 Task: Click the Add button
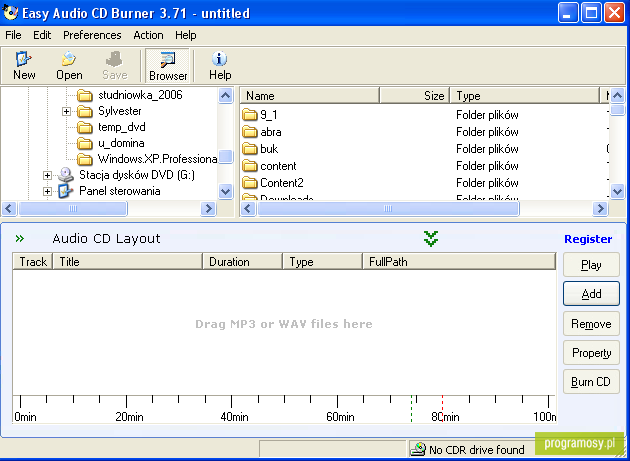[x=591, y=294]
